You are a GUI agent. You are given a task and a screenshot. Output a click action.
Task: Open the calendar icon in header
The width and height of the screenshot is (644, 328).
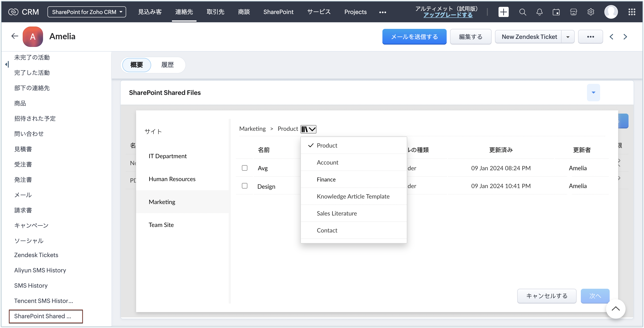click(556, 12)
